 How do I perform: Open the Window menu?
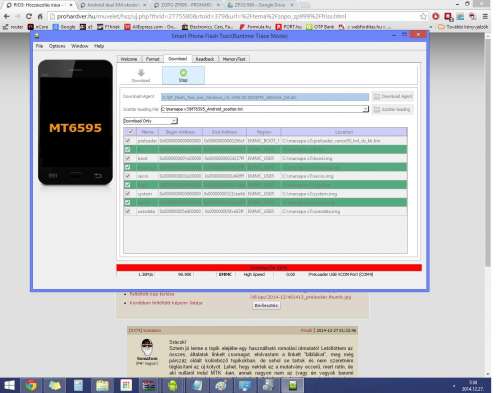[80, 46]
